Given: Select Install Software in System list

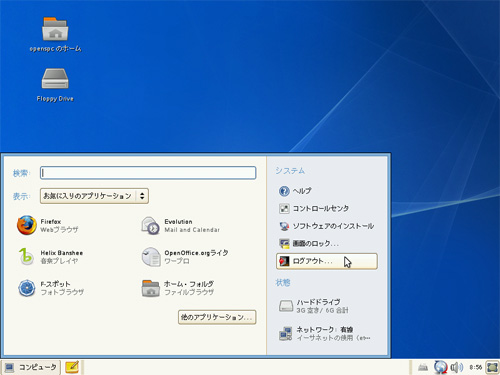Looking at the screenshot, I should pyautogui.click(x=327, y=226).
